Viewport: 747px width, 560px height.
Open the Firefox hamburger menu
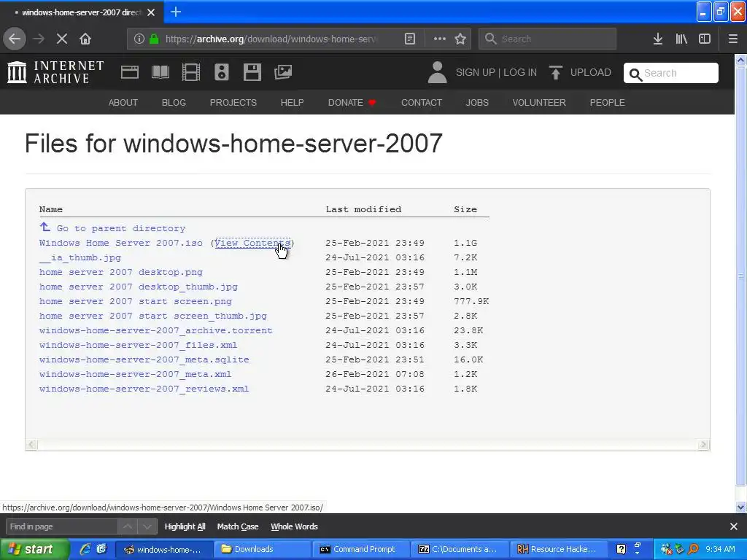click(732, 39)
